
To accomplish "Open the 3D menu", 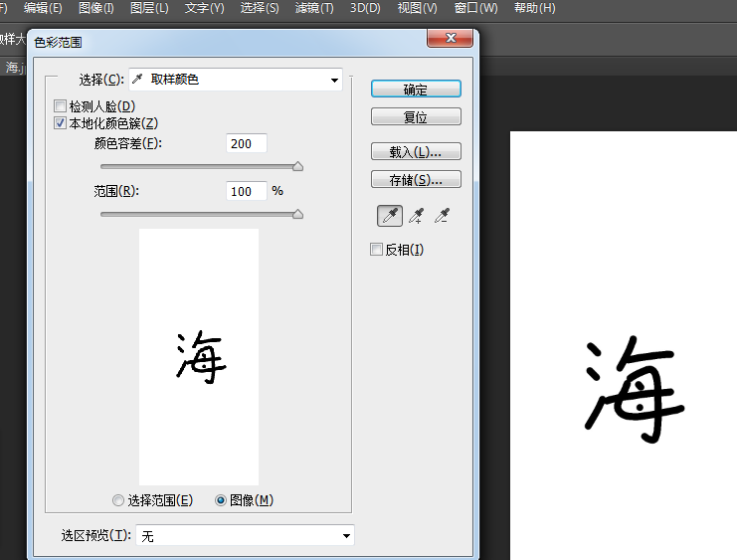I will (x=365, y=8).
